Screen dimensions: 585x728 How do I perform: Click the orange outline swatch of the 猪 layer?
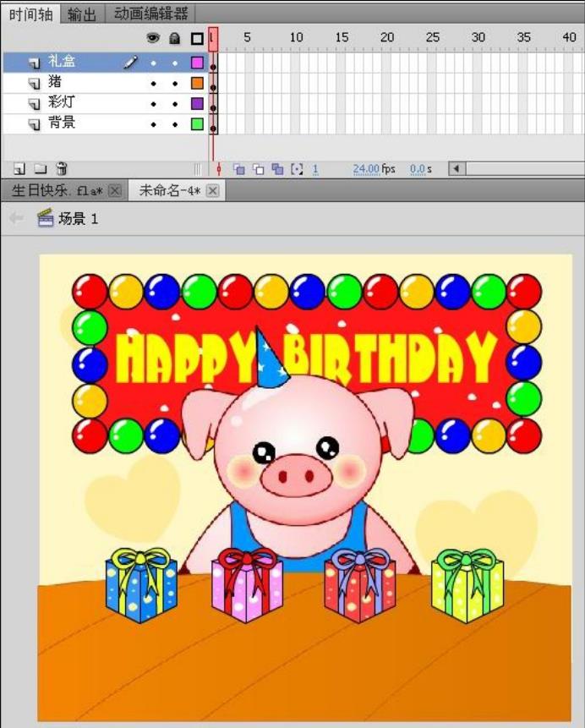tap(197, 83)
